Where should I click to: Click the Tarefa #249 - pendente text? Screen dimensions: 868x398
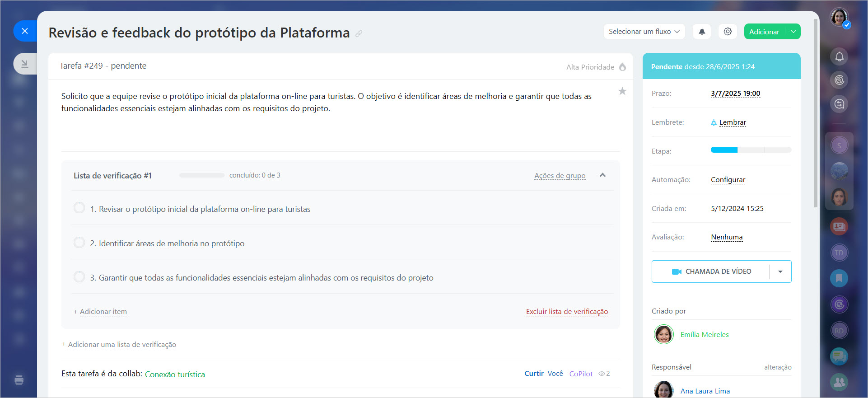tap(103, 66)
